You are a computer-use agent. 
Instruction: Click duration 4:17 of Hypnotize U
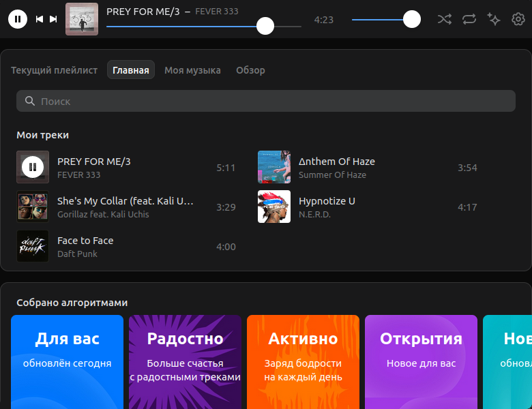pyautogui.click(x=467, y=207)
